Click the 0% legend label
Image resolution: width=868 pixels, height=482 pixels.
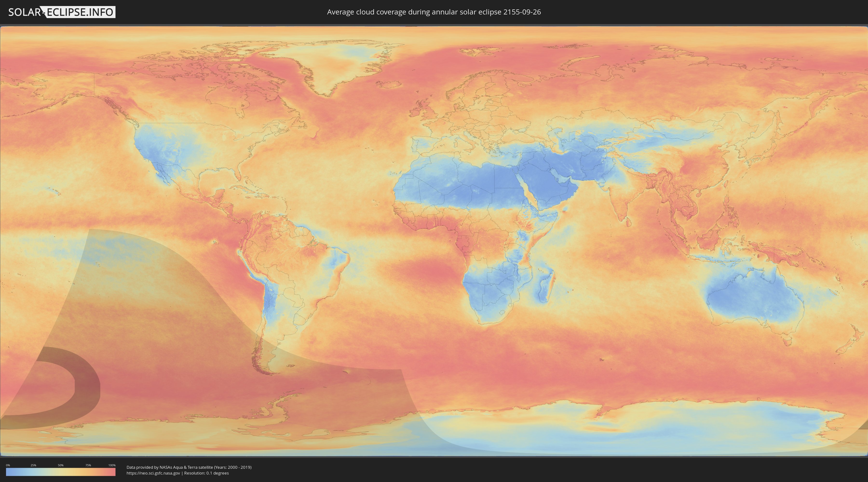(x=8, y=465)
